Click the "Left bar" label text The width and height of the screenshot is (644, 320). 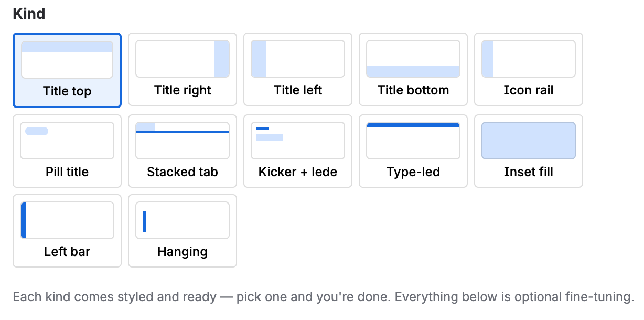(67, 252)
